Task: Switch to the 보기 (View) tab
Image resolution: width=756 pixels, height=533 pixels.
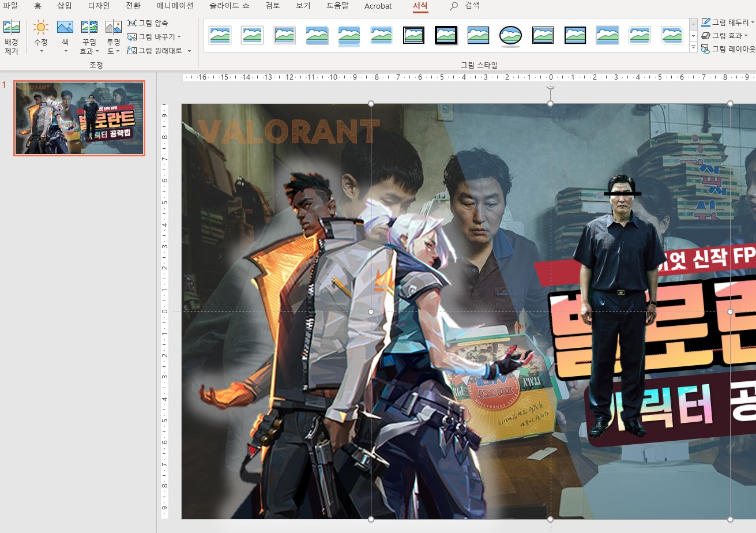Action: point(303,6)
